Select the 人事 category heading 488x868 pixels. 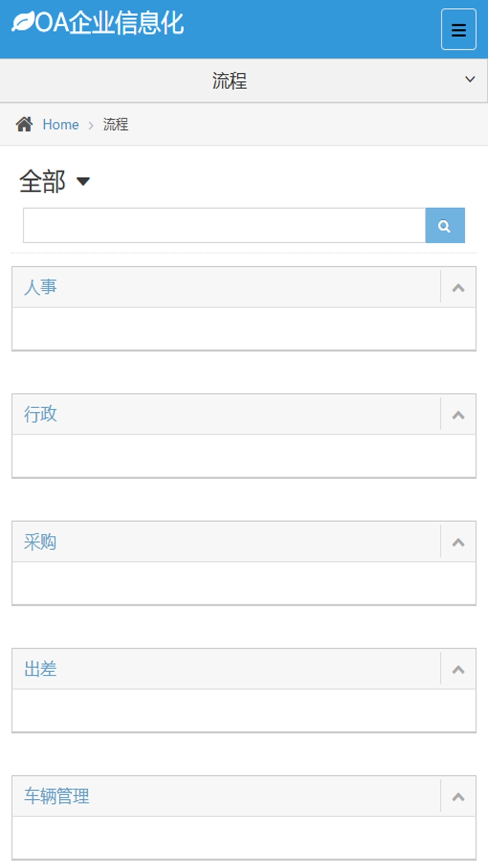[x=40, y=286]
